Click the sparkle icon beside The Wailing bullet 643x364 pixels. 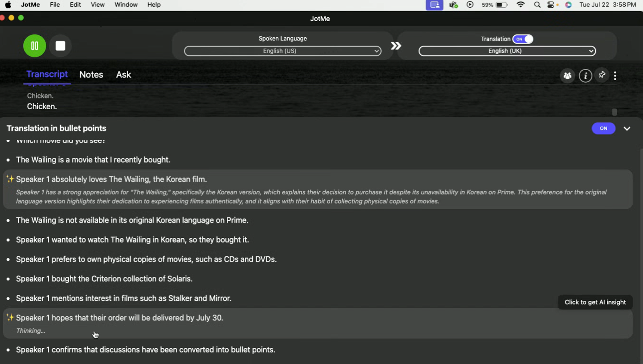coord(10,179)
